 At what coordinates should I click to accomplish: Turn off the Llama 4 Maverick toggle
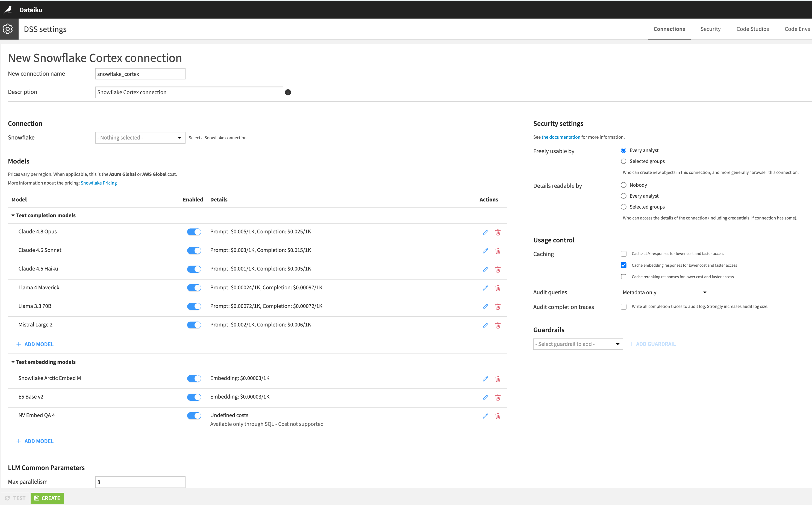point(194,287)
